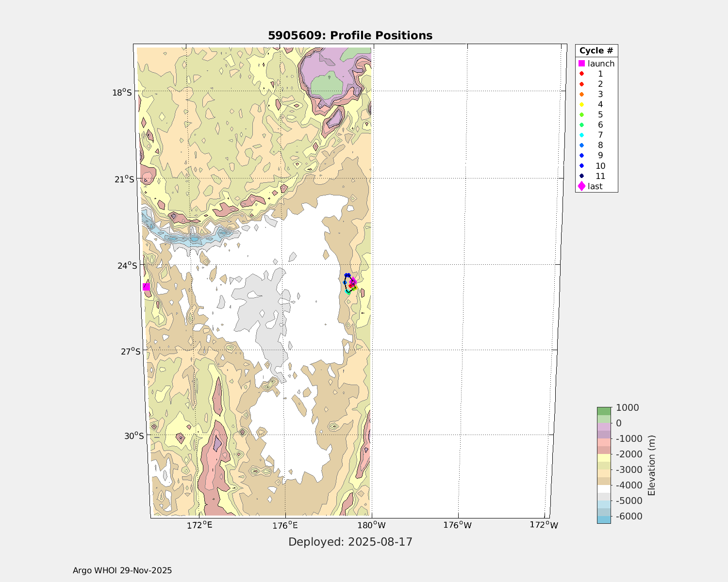Click the magenta launch square on the map
Screen dimensions: 728x582
point(146,287)
